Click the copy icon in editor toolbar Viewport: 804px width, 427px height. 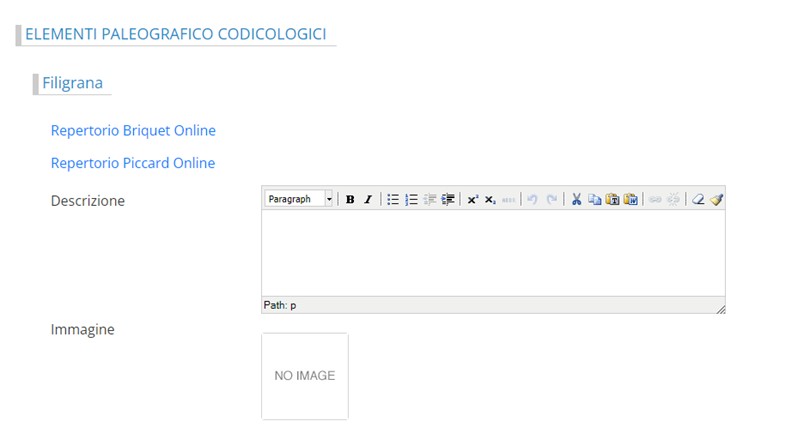point(594,200)
